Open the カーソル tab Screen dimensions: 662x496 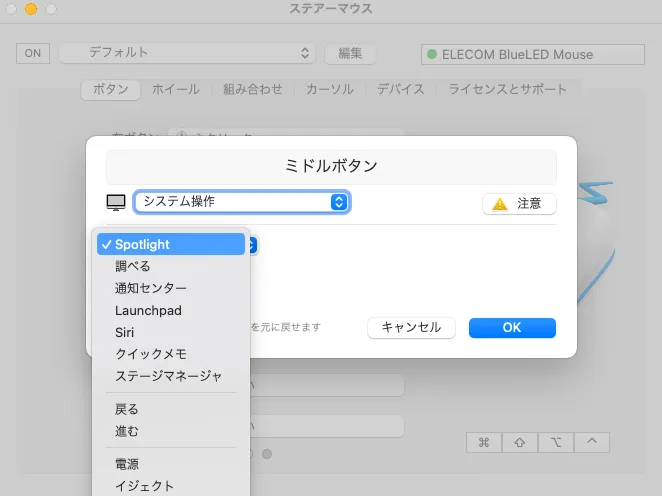click(x=329, y=89)
